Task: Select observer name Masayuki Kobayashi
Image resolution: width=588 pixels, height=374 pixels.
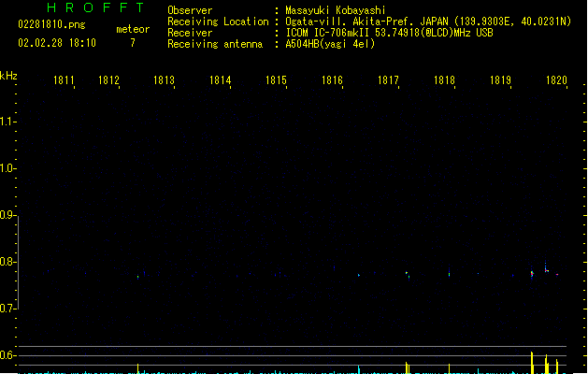Action: pyautogui.click(x=336, y=10)
